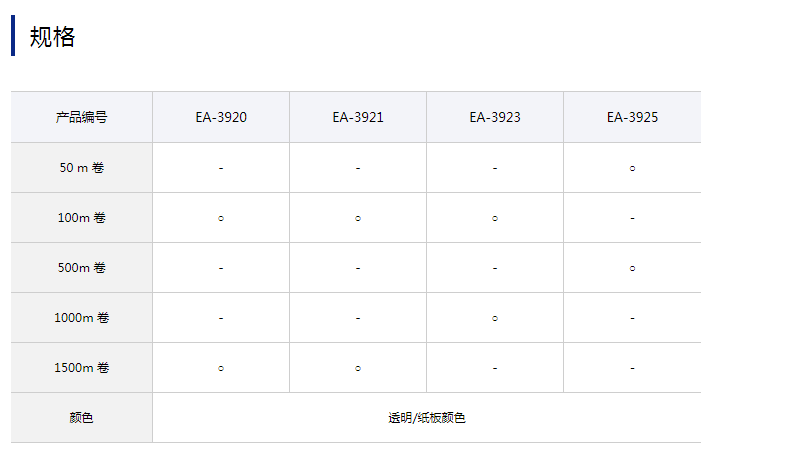Click circle mark for EA-3925 500m 卷
This screenshot has height=462, width=803.
pos(632,268)
